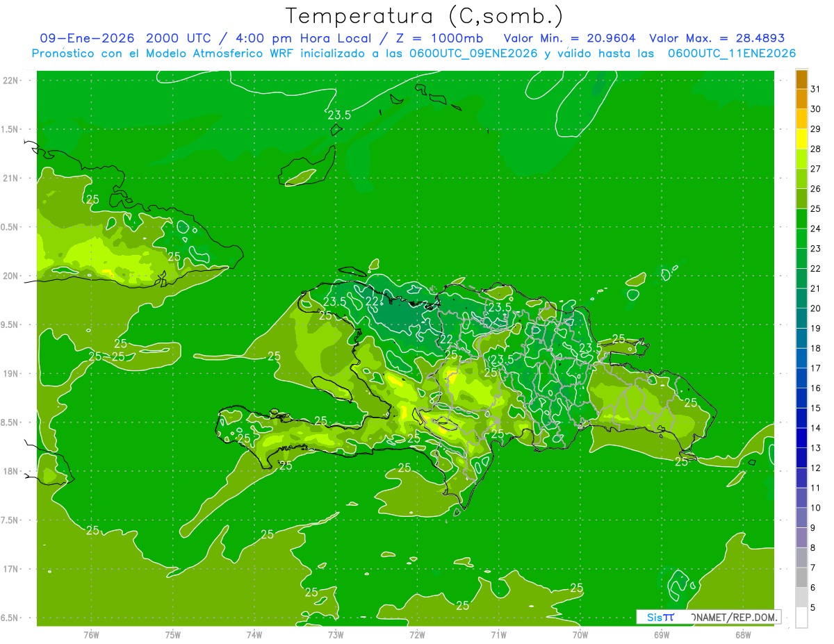Click the "17N" latitude axis label

coord(11,569)
